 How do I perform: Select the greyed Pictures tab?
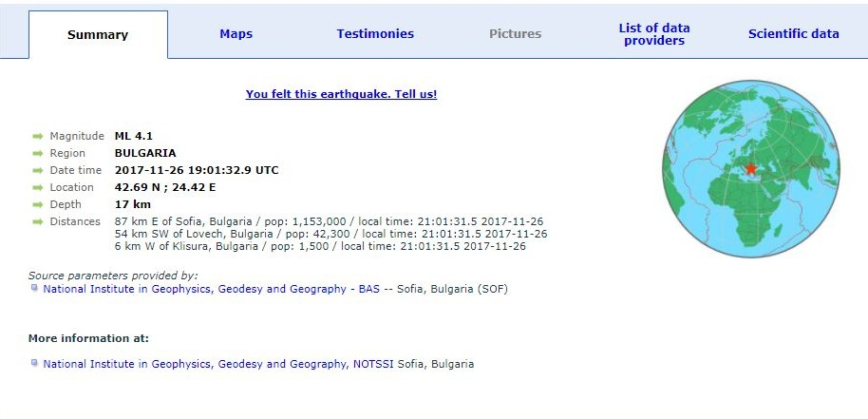point(516,34)
